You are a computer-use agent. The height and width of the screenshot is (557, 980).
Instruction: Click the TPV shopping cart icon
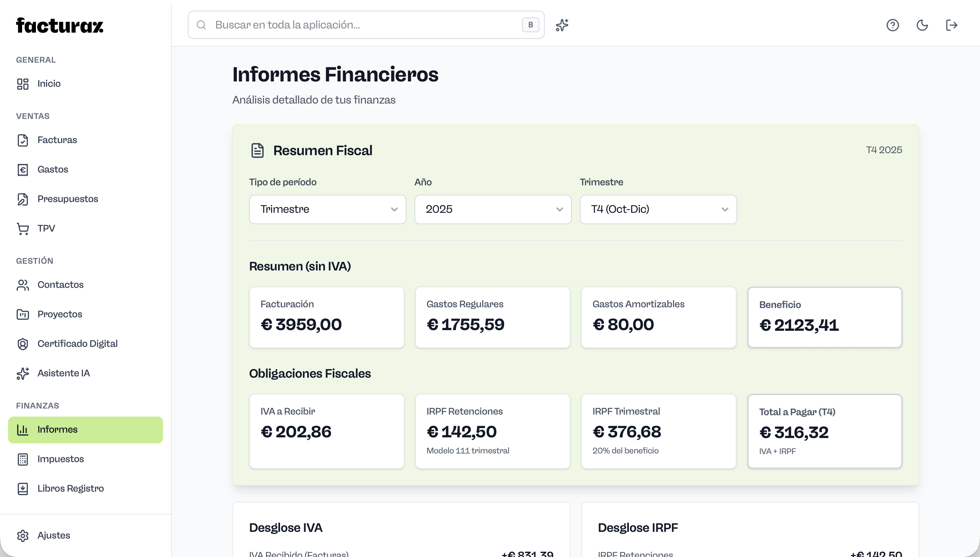pyautogui.click(x=22, y=228)
